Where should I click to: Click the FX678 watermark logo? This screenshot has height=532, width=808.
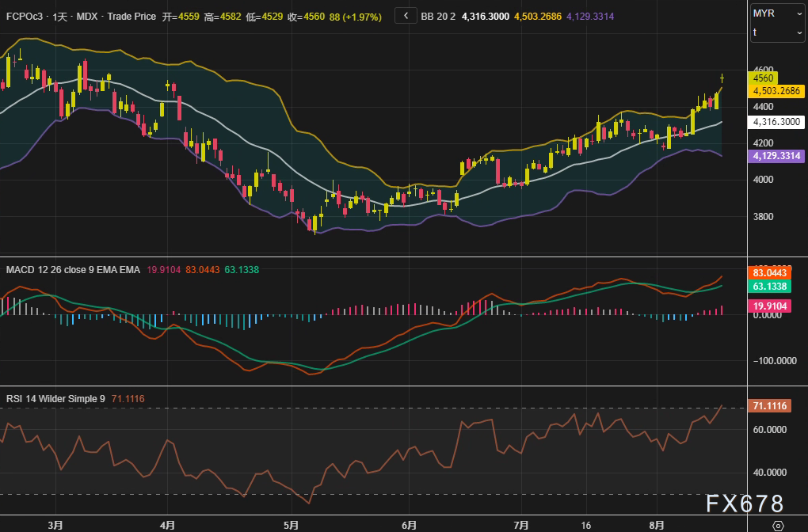point(745,503)
